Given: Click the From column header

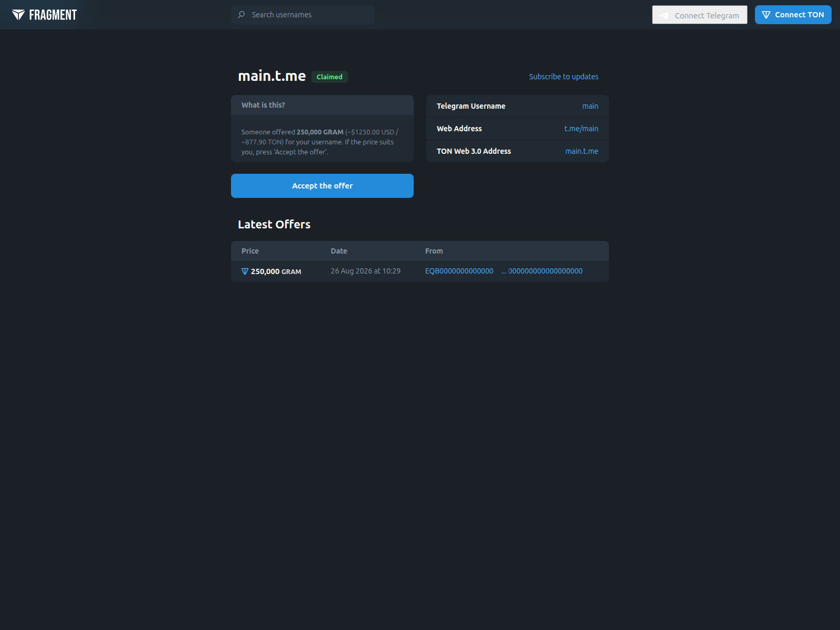Looking at the screenshot, I should tap(434, 251).
